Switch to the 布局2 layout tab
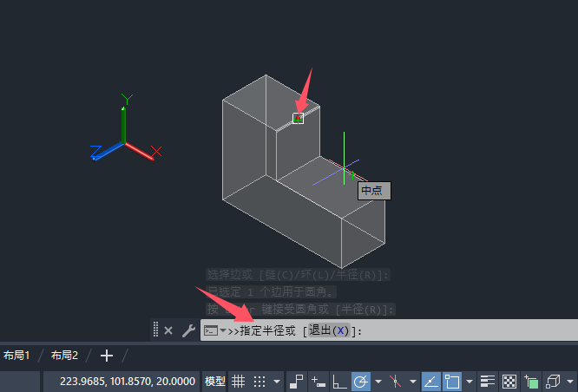This screenshot has height=392, width=578. click(64, 356)
